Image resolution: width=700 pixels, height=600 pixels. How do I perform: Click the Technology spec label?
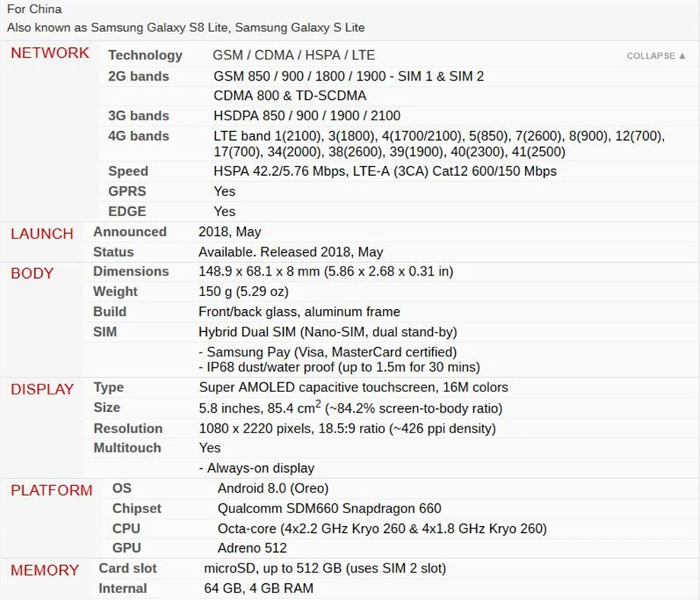tap(145, 55)
